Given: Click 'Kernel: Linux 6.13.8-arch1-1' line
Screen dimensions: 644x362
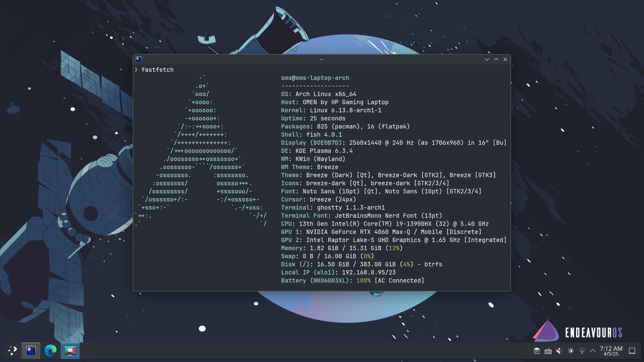Looking at the screenshot, I should point(331,110).
